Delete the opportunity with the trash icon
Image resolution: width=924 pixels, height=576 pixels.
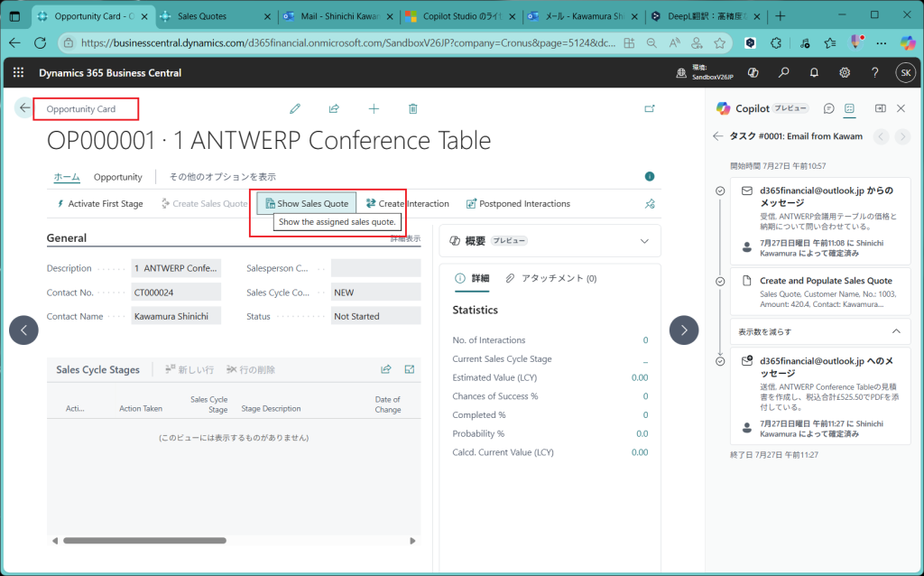tap(413, 108)
